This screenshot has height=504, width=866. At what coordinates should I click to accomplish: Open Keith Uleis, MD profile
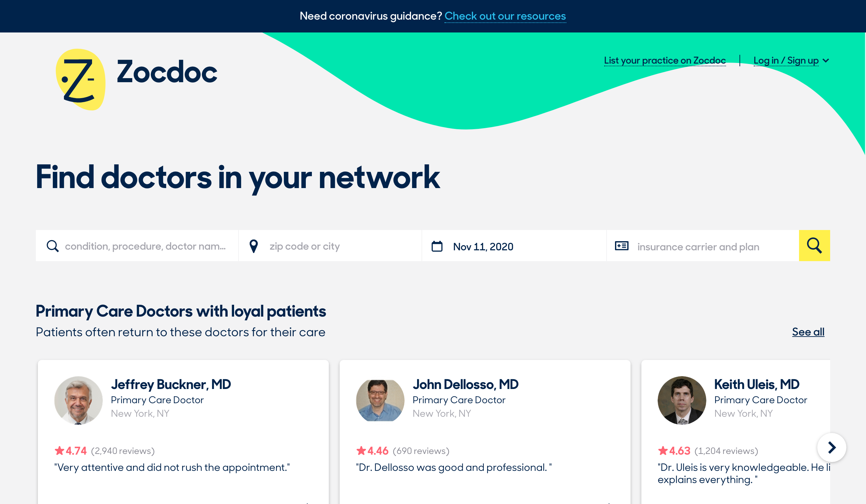coord(757,385)
